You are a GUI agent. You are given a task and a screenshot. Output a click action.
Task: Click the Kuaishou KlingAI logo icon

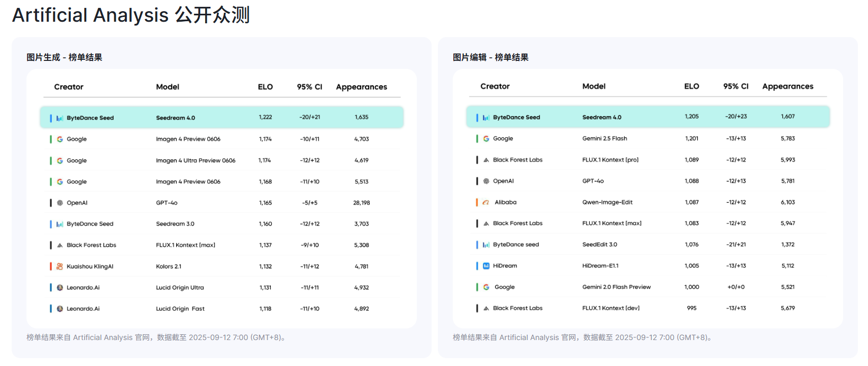(x=60, y=266)
